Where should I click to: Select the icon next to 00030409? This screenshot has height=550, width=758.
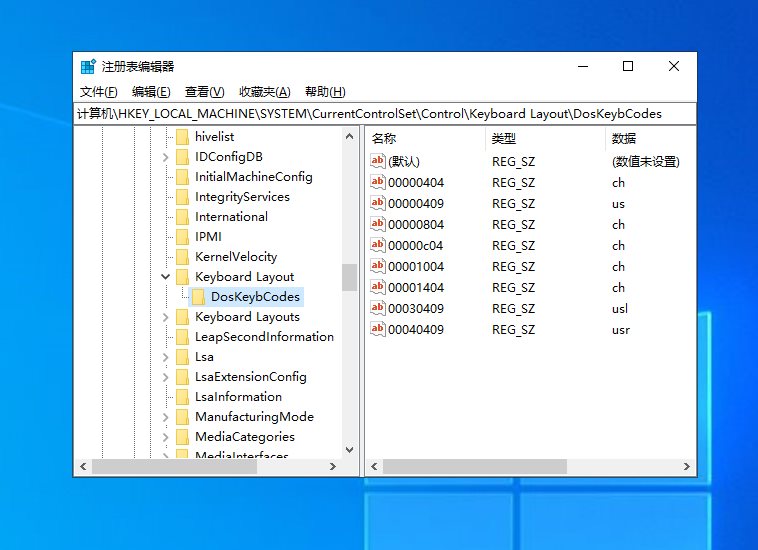(378, 308)
